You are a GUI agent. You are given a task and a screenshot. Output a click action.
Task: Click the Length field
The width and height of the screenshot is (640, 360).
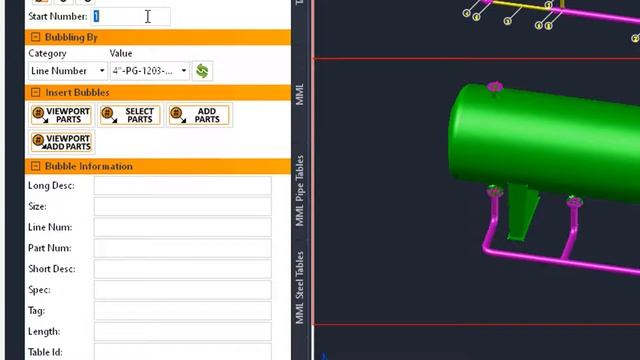click(182, 331)
